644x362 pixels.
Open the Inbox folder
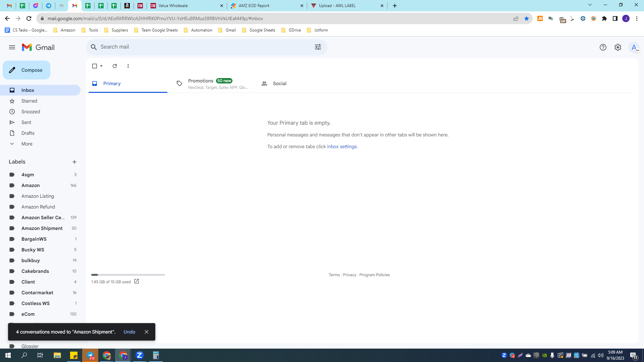click(40, 90)
